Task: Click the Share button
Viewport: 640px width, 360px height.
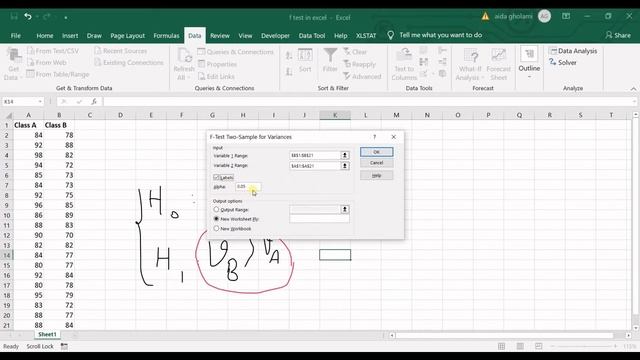Action: (618, 35)
